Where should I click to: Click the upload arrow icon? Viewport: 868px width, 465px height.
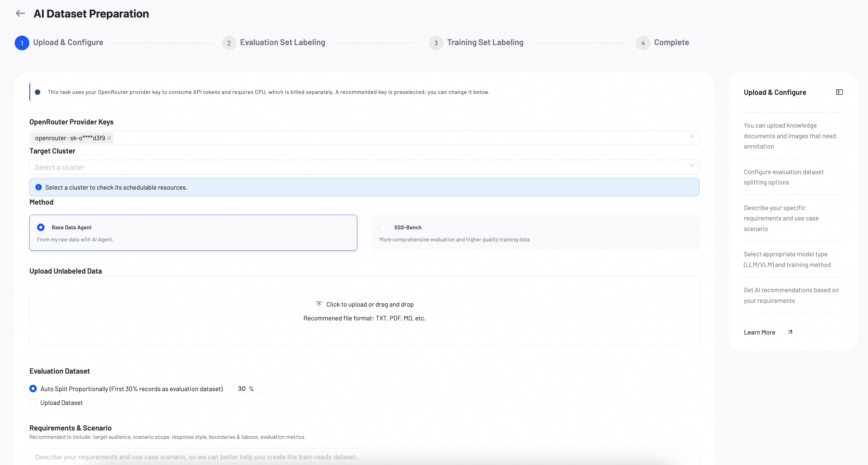tap(319, 304)
